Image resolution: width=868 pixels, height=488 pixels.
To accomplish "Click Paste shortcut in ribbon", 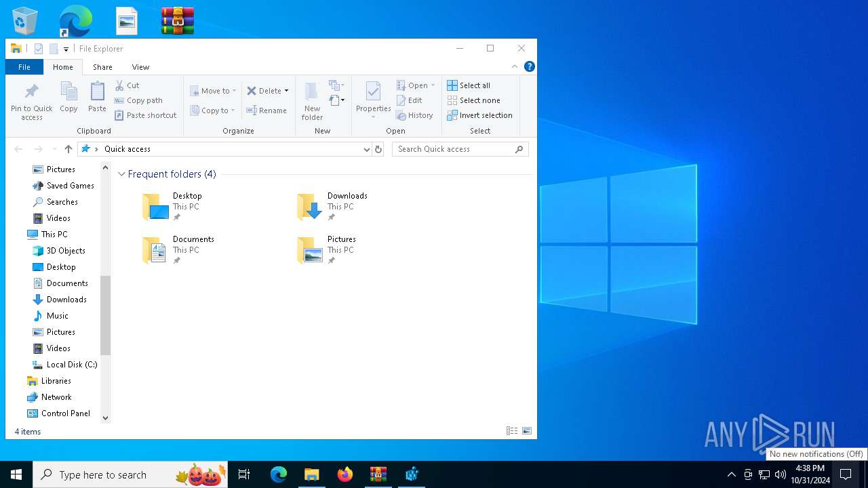I will (146, 115).
